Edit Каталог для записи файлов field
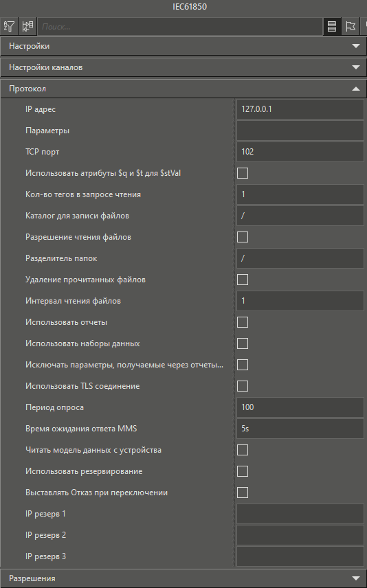The image size is (367, 588). click(x=300, y=216)
